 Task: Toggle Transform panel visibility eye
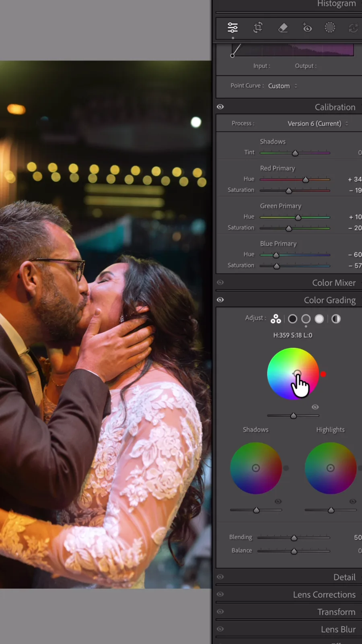tap(220, 611)
